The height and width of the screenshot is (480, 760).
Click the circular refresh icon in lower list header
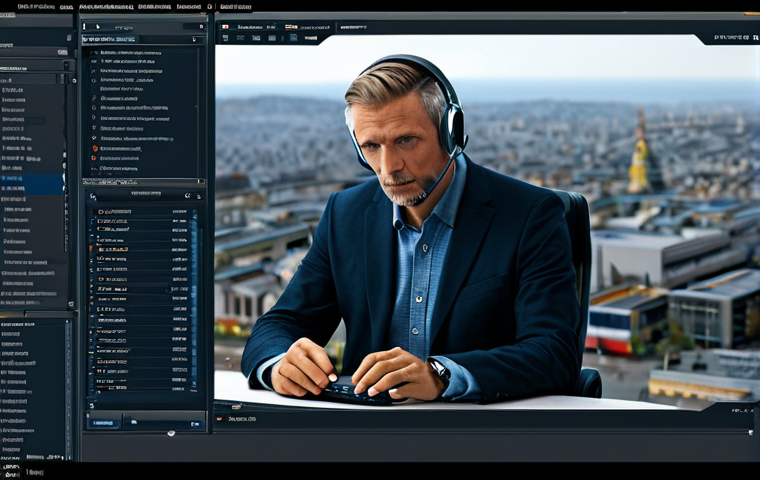tap(188, 195)
